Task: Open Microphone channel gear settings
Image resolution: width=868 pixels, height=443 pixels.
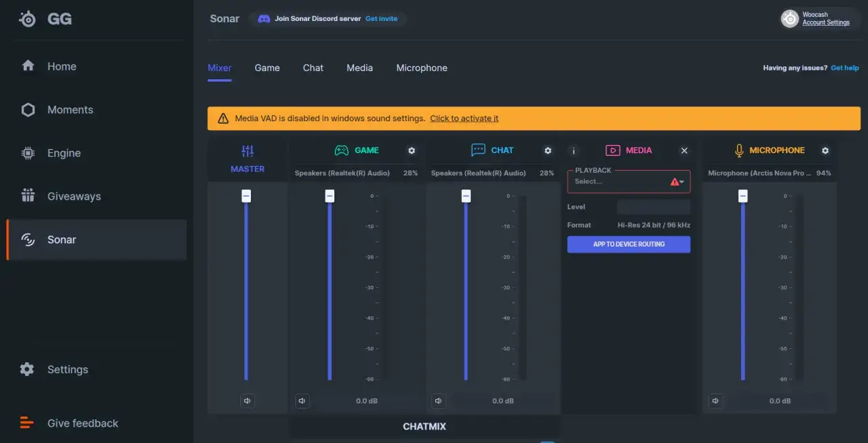Action: 825,150
